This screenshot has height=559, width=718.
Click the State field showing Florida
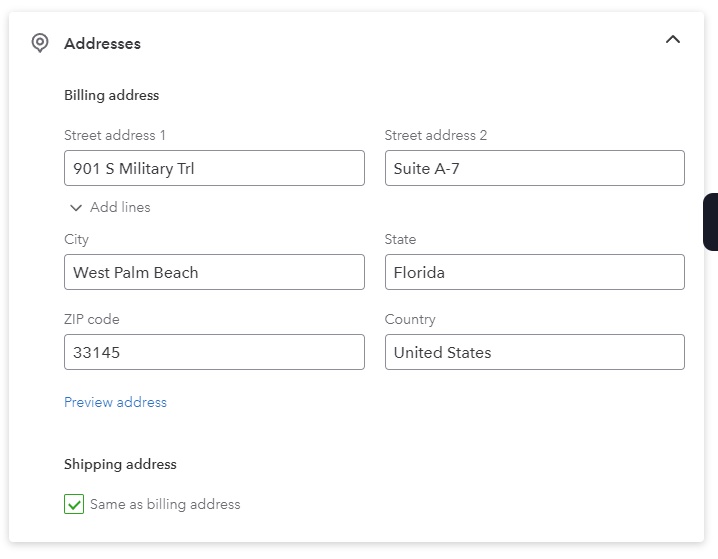point(535,272)
